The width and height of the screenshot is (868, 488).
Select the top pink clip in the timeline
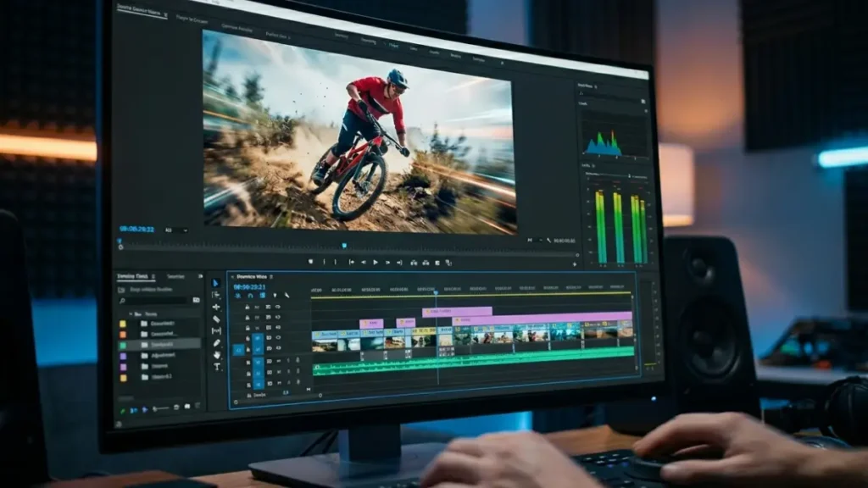(x=457, y=312)
